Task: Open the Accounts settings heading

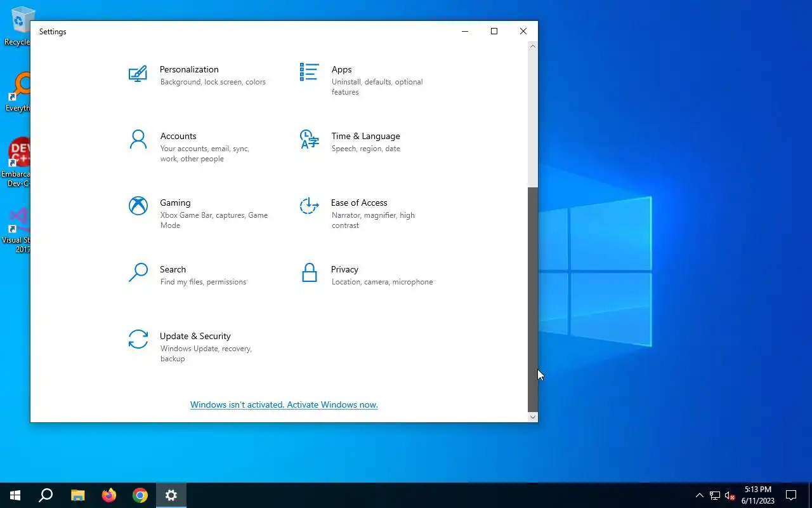Action: tap(178, 136)
